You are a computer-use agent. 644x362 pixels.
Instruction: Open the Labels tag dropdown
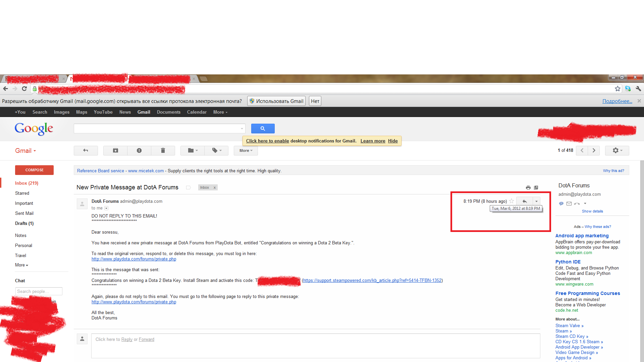coord(217,150)
